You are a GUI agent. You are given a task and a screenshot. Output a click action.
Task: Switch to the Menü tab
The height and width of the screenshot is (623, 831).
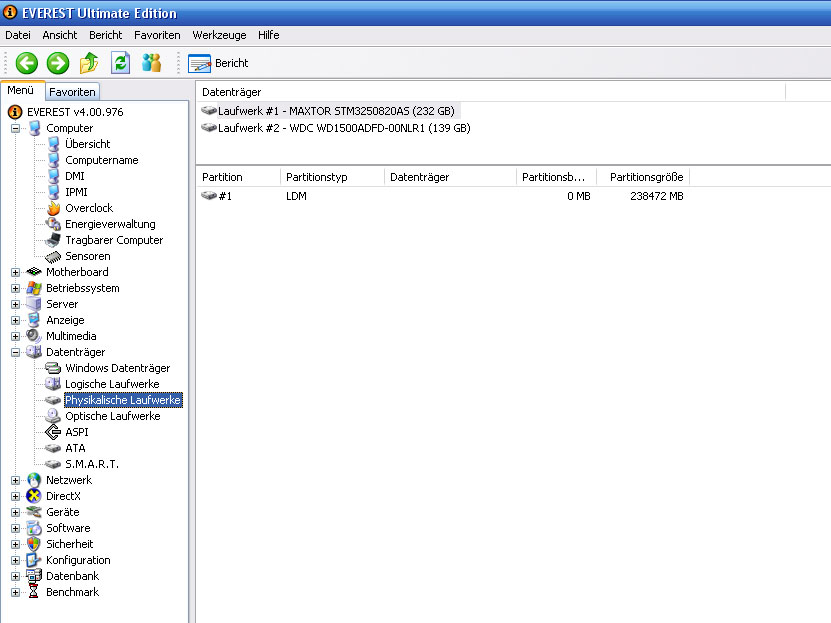[21, 91]
